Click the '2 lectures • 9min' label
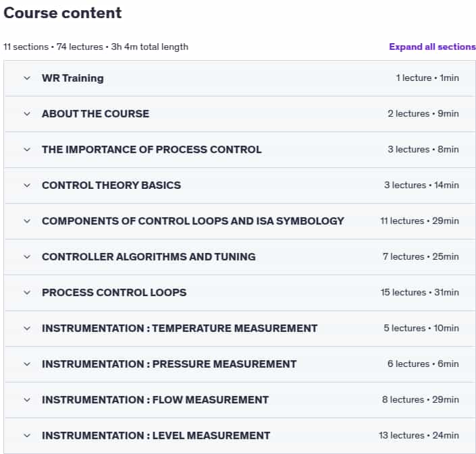 point(423,114)
